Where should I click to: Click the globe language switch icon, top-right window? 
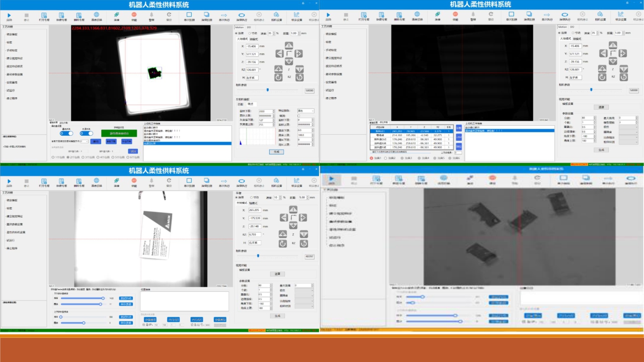click(417, 15)
